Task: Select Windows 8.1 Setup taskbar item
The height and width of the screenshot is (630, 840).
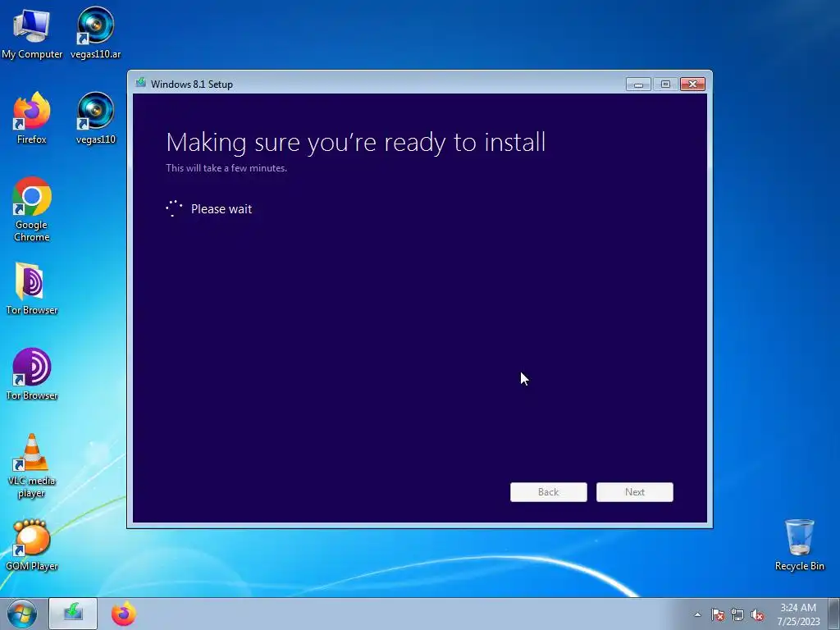Action: pyautogui.click(x=73, y=614)
